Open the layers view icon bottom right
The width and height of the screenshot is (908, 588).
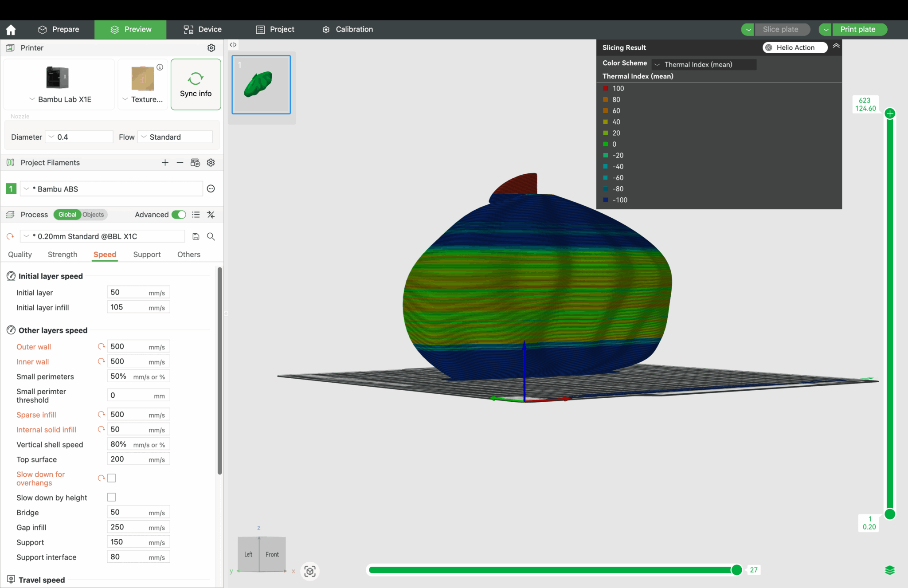[890, 570]
